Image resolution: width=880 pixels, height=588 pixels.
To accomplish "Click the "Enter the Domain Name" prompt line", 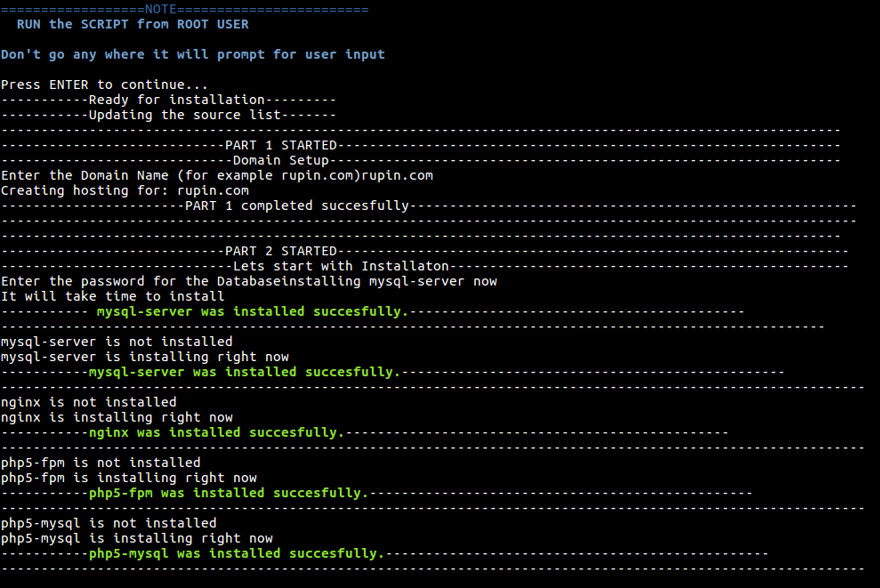I will coord(217,175).
